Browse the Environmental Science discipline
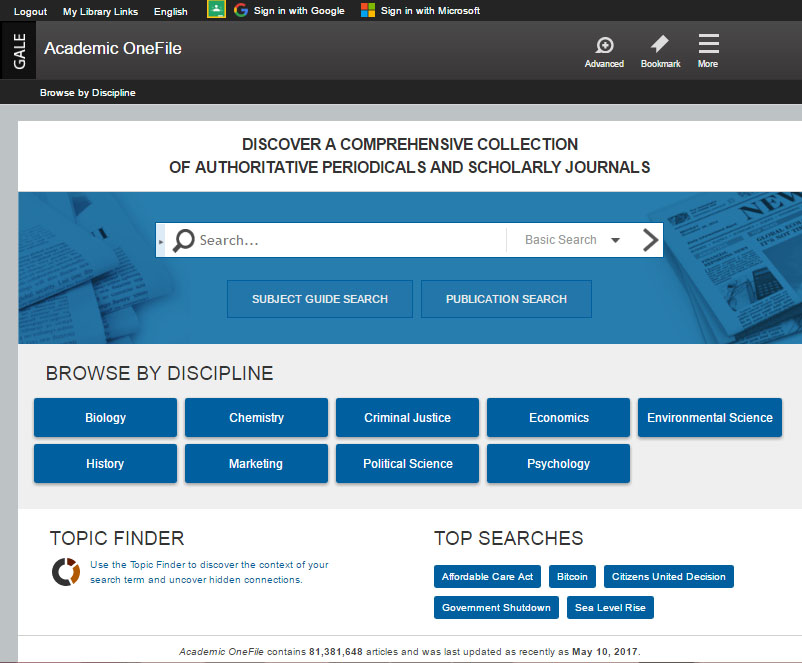This screenshot has width=802, height=663. point(709,417)
